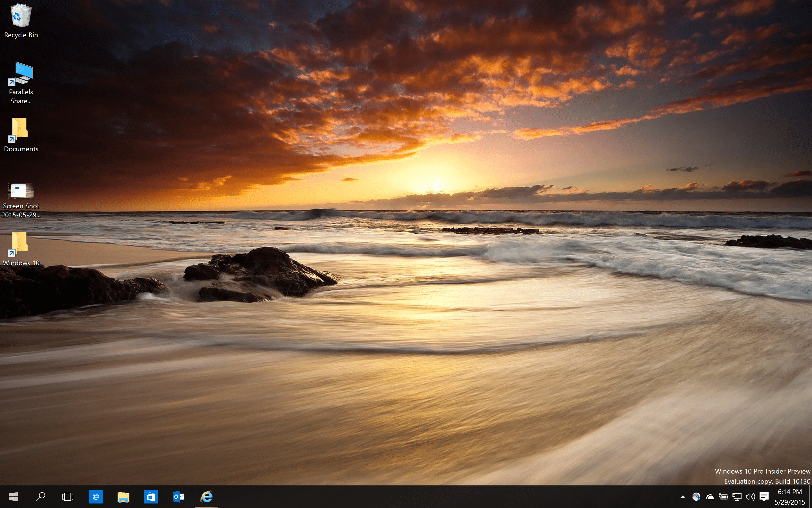The height and width of the screenshot is (508, 812).
Task: Launch Outlook from the taskbar
Action: [x=178, y=497]
